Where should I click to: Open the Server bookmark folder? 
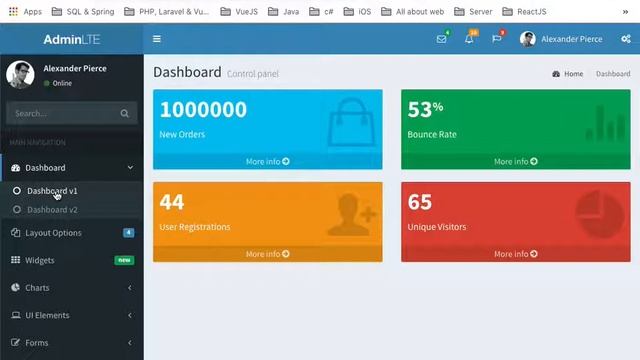(473, 11)
